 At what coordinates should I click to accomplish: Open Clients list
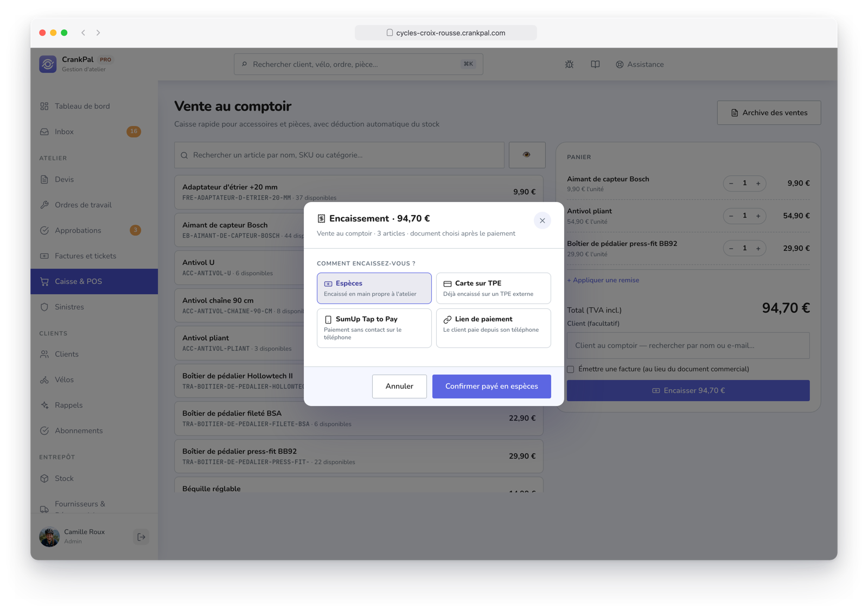click(x=94, y=354)
